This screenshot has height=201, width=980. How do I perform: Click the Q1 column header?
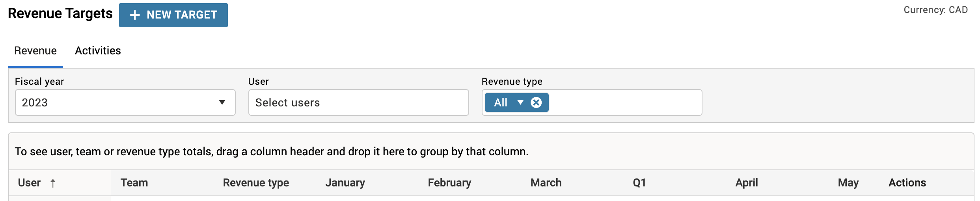[x=639, y=183]
